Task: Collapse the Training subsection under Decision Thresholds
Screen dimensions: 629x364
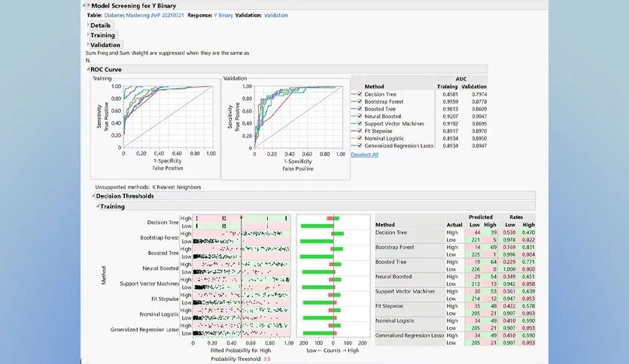Action: tap(98, 207)
